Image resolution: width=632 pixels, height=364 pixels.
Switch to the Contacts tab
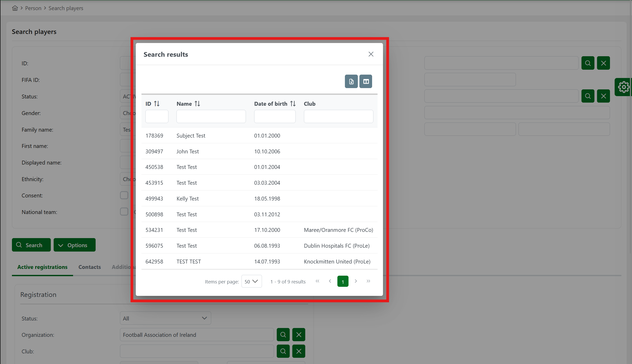click(x=89, y=267)
